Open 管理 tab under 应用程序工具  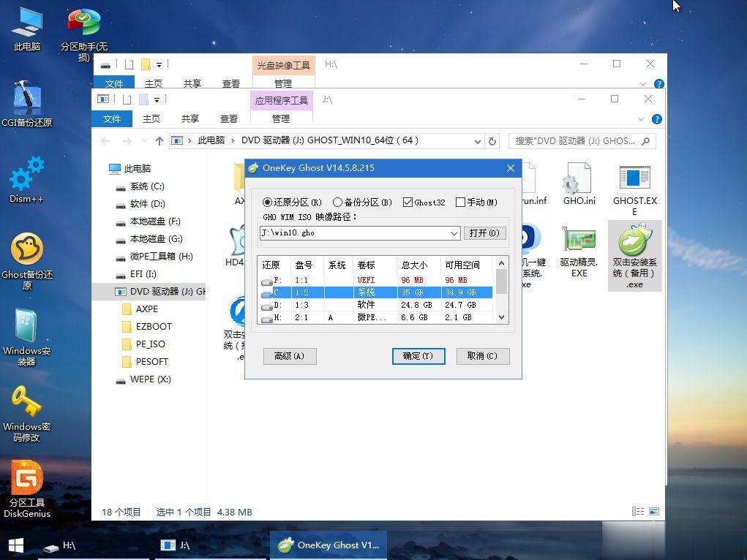point(281,118)
